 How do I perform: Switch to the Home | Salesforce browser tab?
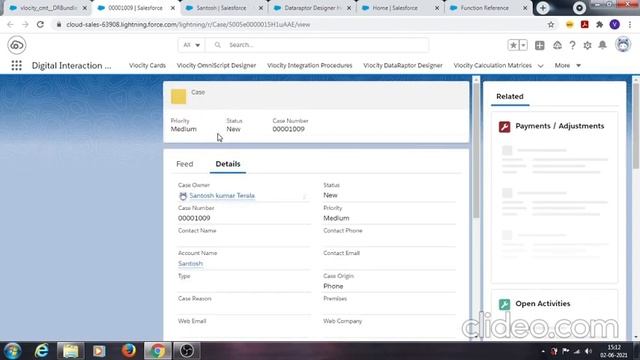pyautogui.click(x=395, y=8)
